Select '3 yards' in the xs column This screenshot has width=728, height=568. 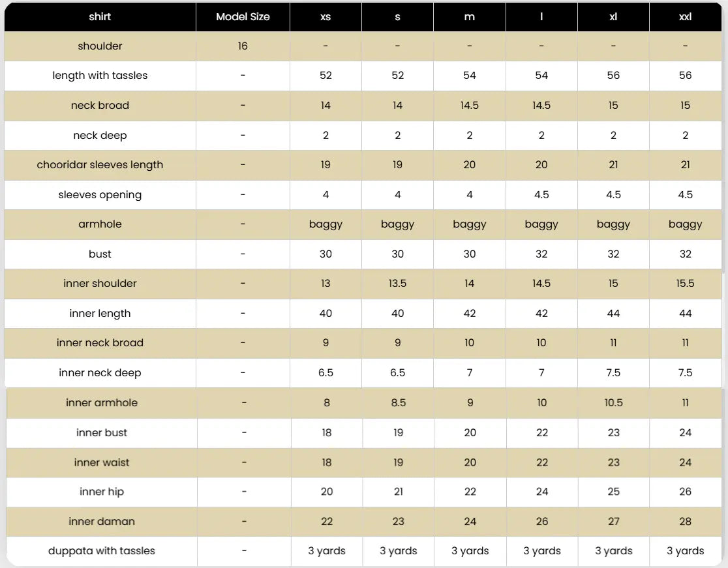point(327,551)
